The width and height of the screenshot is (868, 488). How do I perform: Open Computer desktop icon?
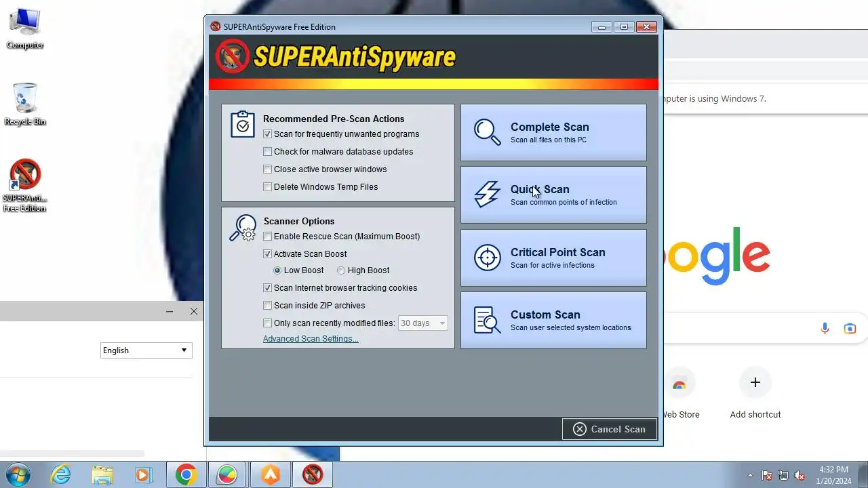click(25, 29)
